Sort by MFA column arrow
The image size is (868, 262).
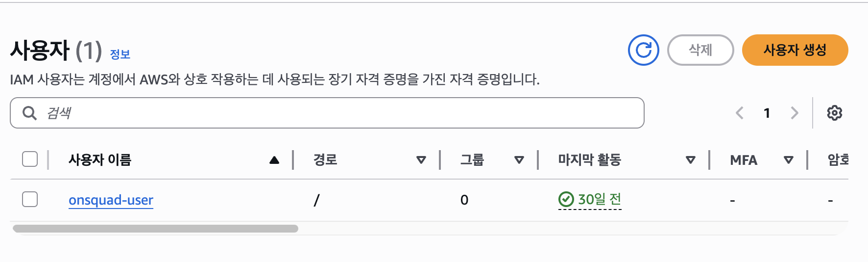789,160
